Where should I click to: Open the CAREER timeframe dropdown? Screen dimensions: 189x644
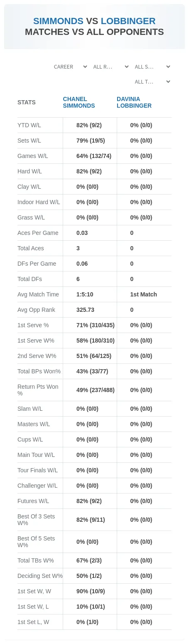[x=70, y=67]
